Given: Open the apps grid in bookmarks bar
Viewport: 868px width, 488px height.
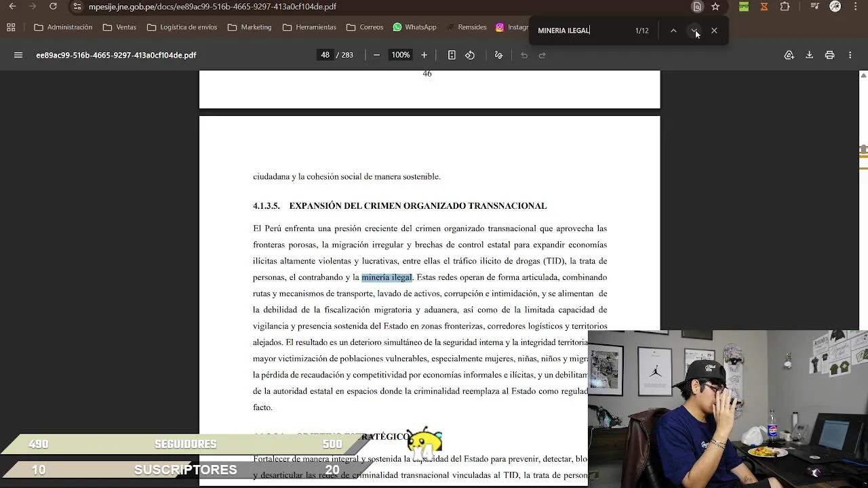Looking at the screenshot, I should coord(11,28).
